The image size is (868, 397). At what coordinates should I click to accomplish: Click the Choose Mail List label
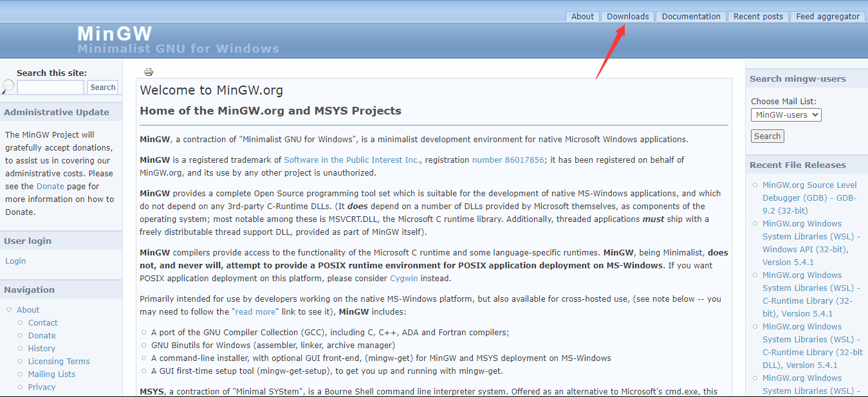click(x=784, y=101)
